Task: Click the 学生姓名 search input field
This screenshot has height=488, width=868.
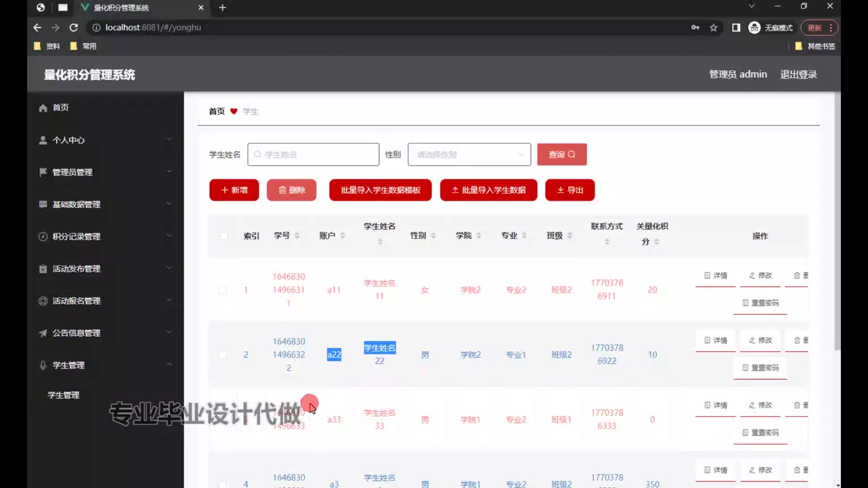Action: click(313, 155)
